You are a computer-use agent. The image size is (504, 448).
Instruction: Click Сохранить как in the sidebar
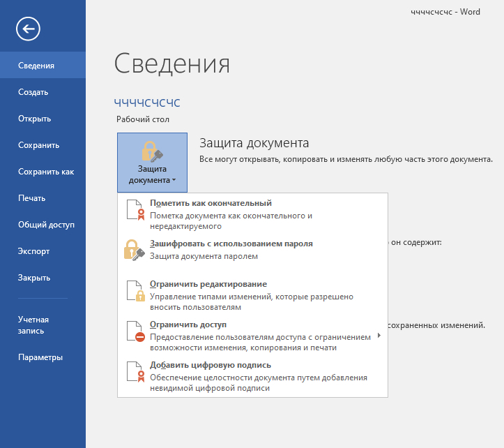click(46, 172)
